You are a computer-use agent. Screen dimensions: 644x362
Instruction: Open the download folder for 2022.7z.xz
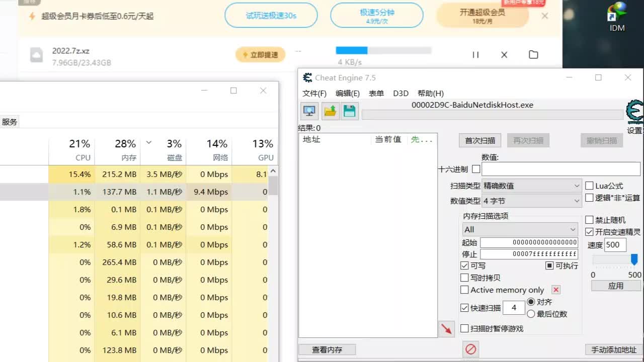tap(533, 55)
